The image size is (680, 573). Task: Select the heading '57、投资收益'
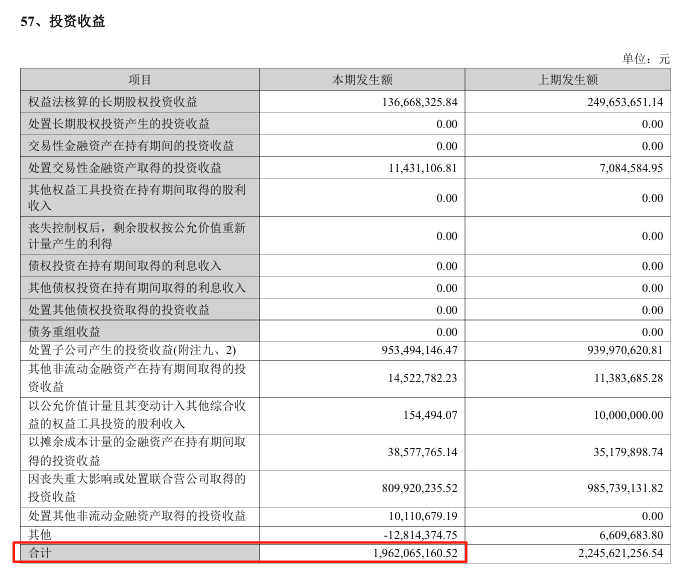point(63,21)
